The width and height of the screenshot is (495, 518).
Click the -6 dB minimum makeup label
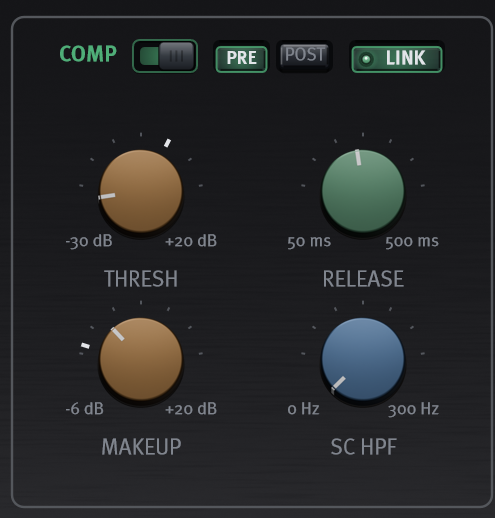(85, 409)
